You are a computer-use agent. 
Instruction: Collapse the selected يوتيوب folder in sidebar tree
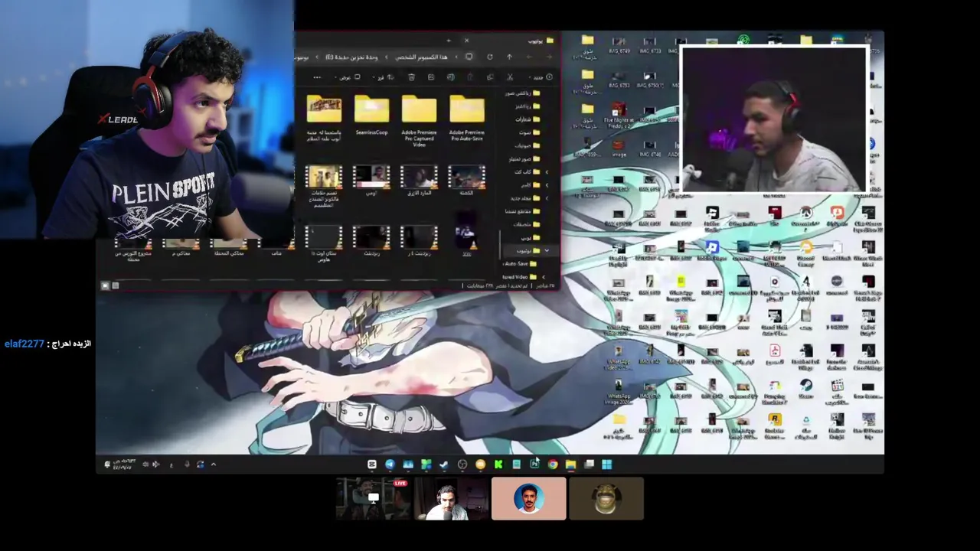[x=547, y=250]
